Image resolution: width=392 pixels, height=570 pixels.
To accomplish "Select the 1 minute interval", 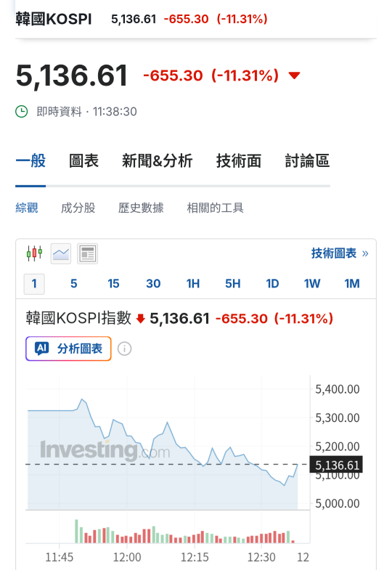I will (x=34, y=284).
